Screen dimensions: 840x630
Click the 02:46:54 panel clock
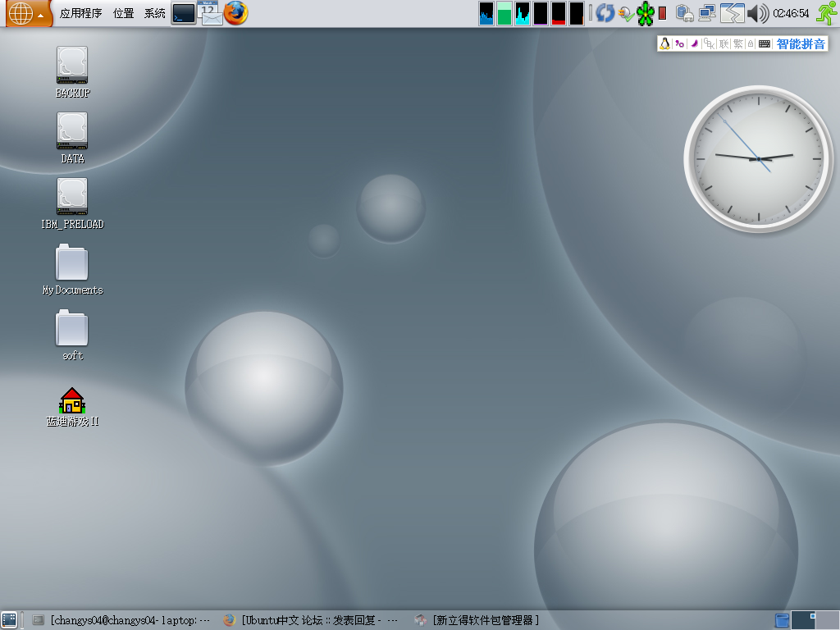pos(792,13)
